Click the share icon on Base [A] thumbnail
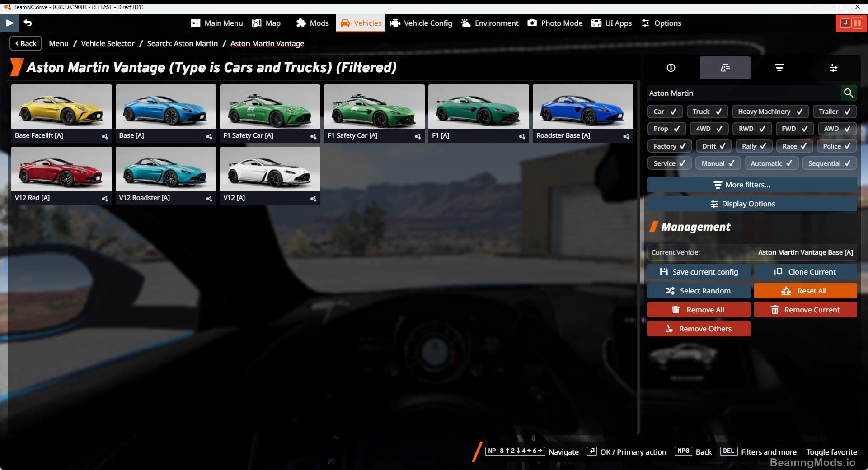868x470 pixels. click(x=208, y=136)
